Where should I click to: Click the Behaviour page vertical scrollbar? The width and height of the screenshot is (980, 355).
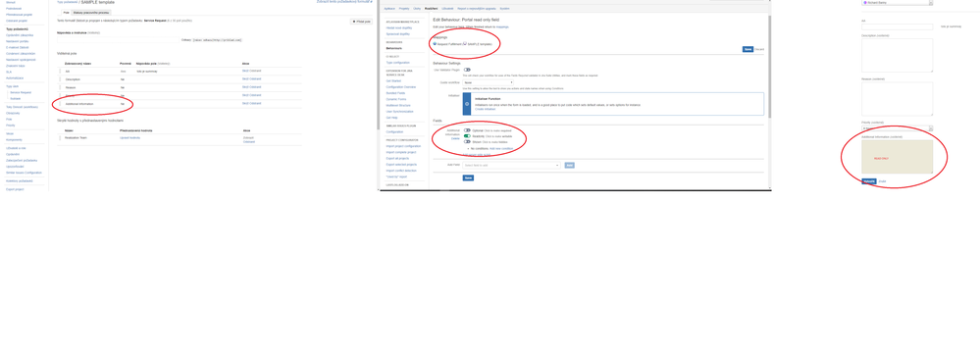point(769,66)
